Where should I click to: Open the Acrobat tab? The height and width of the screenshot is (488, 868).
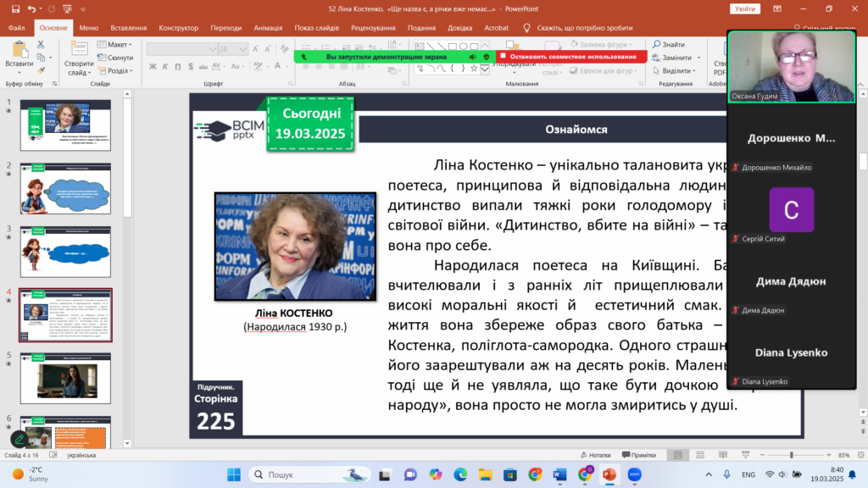(496, 28)
